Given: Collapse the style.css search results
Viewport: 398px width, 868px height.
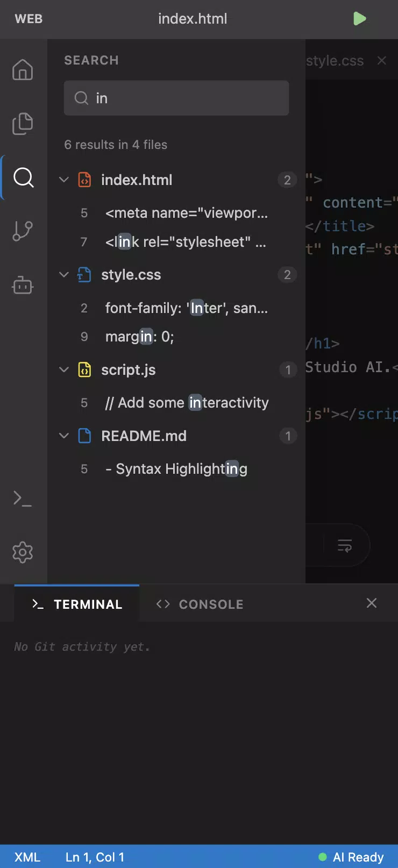Looking at the screenshot, I should click(x=64, y=275).
